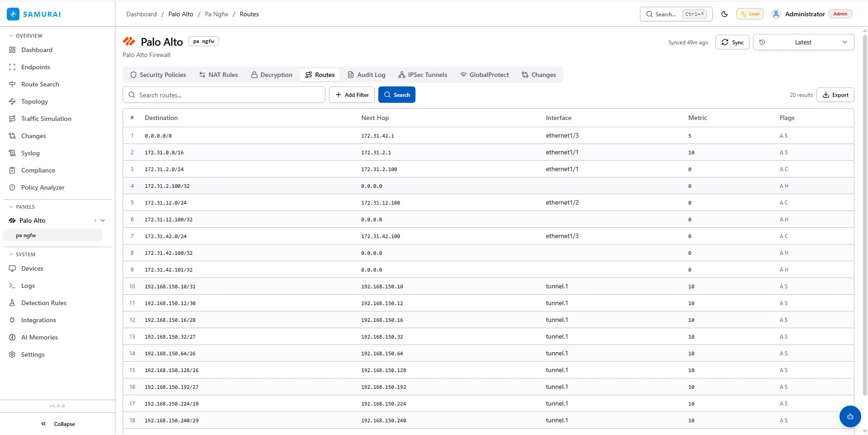
Task: Open the Policy Analyzer
Action: 43,187
